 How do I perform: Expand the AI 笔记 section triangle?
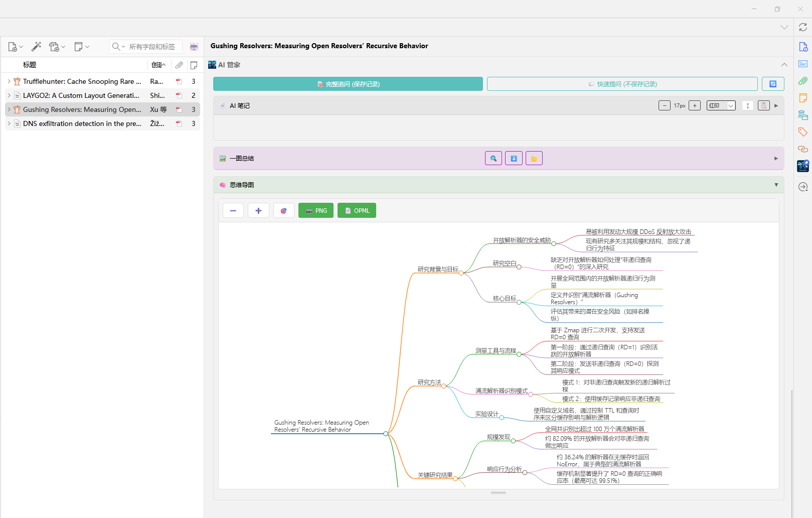pos(776,106)
